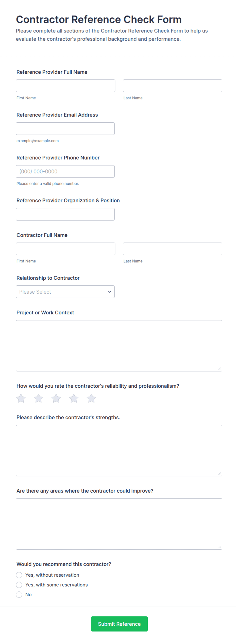This screenshot has height=644, width=236.
Task: Click the Contractor last name field
Action: point(173,249)
